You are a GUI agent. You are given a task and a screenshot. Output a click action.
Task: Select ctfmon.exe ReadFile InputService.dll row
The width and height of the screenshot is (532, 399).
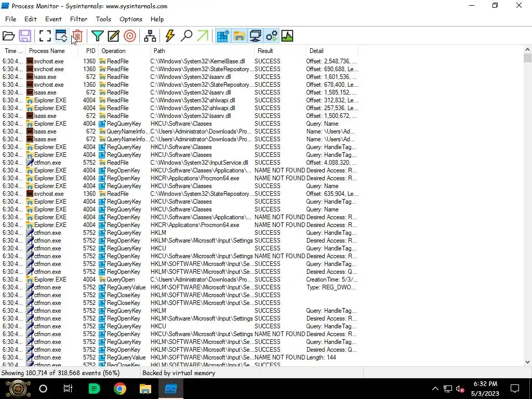(180, 163)
